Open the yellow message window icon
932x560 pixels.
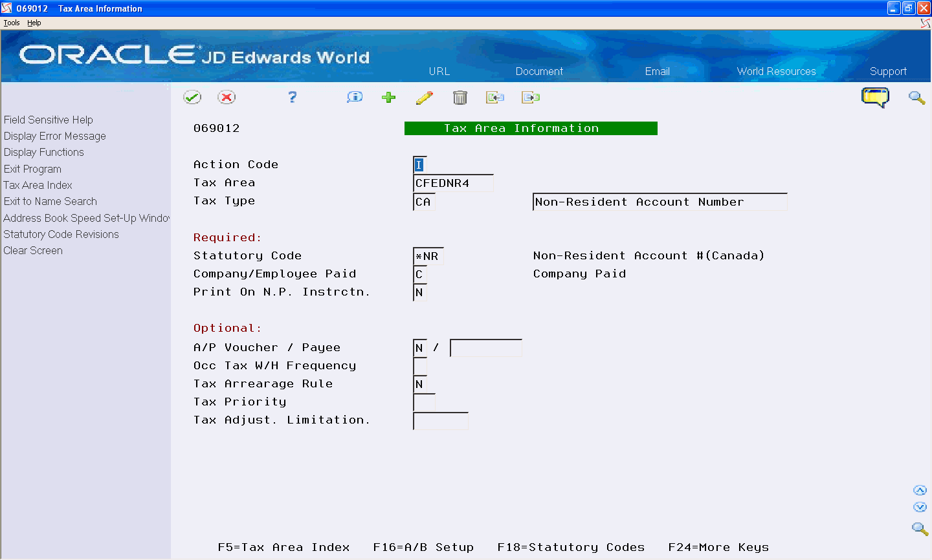pos(875,97)
